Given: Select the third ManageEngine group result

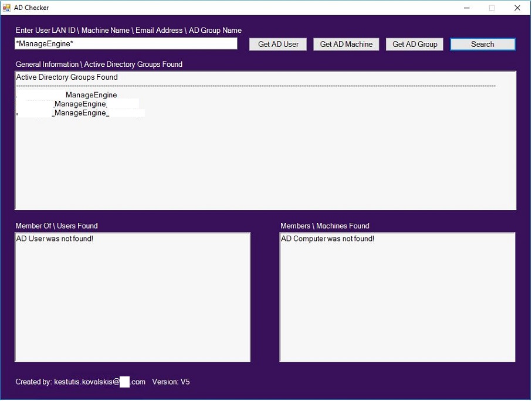Looking at the screenshot, I should click(80, 113).
